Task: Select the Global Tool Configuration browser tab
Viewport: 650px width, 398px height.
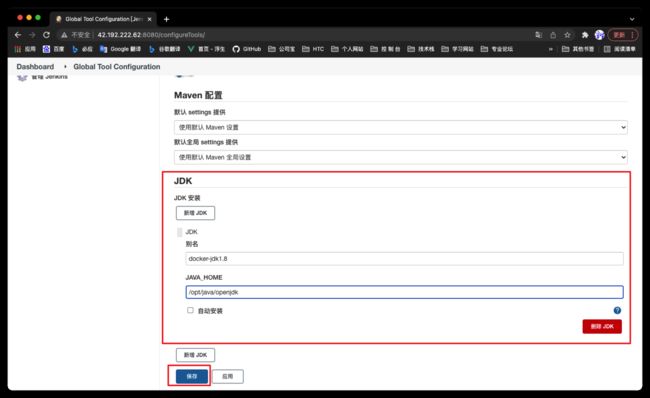Action: (x=103, y=19)
